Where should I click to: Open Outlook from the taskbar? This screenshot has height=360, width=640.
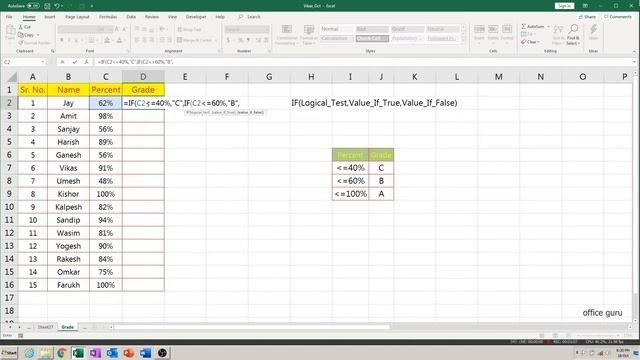(x=112, y=352)
